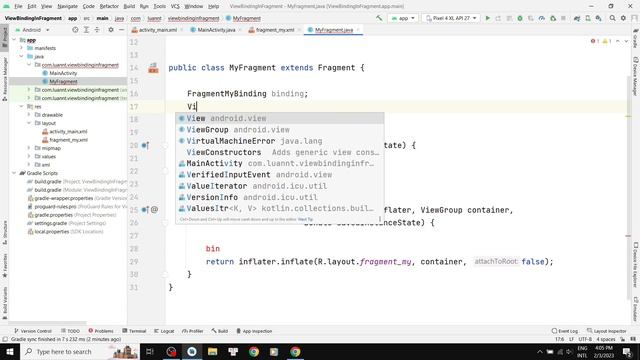Viewport: 640px width, 360px height.
Task: Run the app with green play button
Action: point(487,18)
